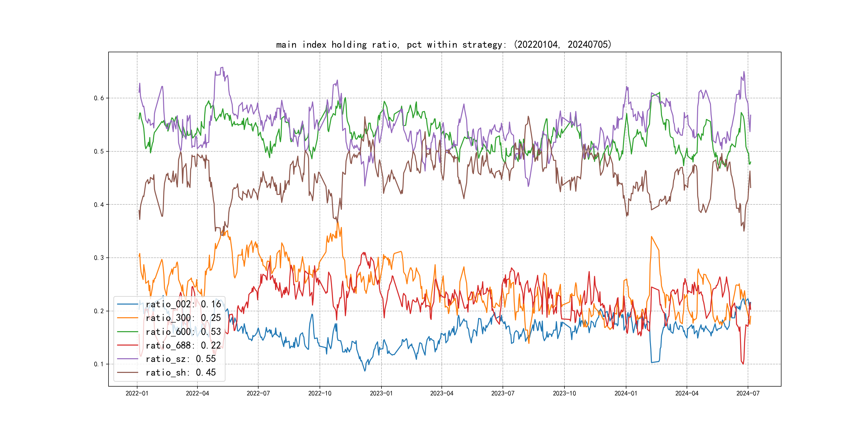This screenshot has height=434, width=868.
Task: Click the 2023-07 x-axis tick label
Action: pos(502,393)
